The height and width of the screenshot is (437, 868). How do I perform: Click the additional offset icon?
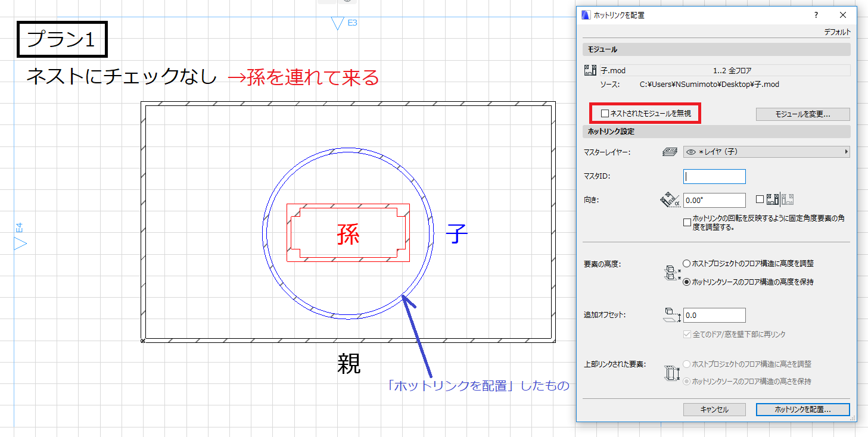pos(671,316)
